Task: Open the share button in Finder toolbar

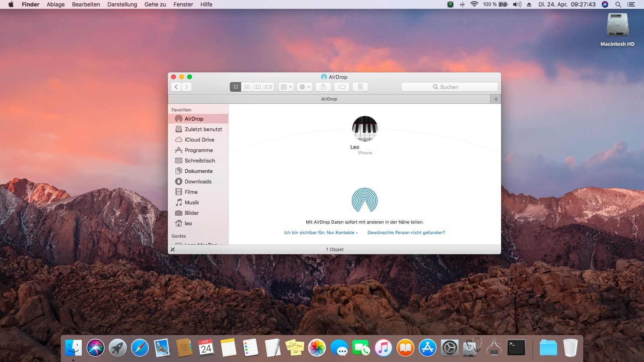Action: coord(323,87)
